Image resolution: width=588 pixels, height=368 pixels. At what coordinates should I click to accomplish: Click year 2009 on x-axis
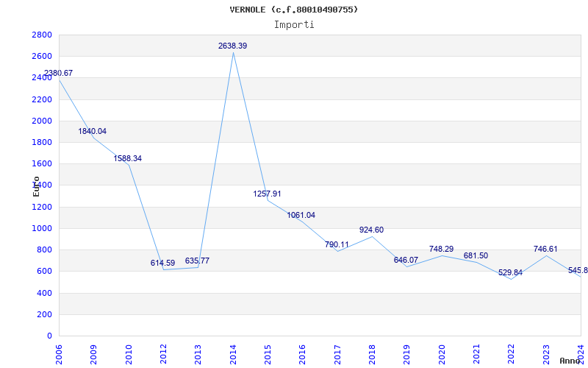(x=94, y=355)
